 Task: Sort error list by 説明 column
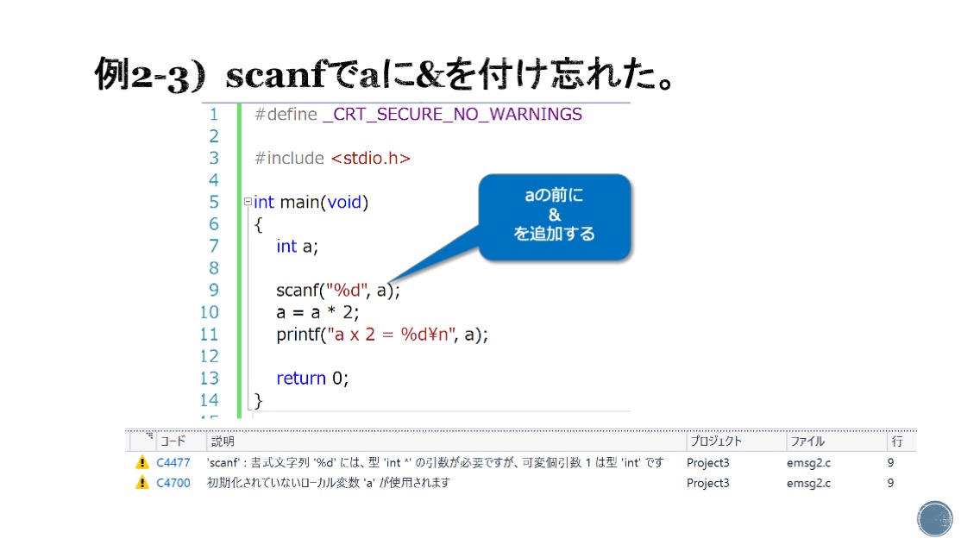(x=223, y=441)
